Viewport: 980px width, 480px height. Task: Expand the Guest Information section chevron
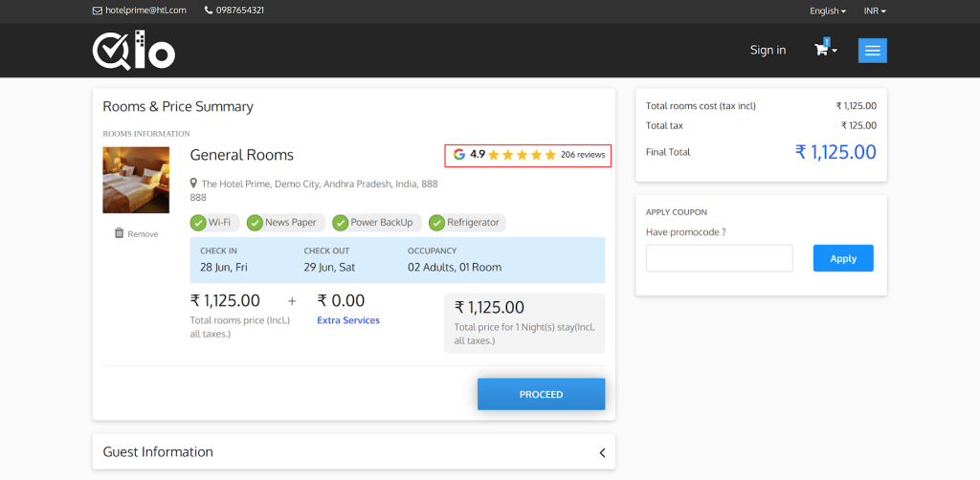click(602, 452)
